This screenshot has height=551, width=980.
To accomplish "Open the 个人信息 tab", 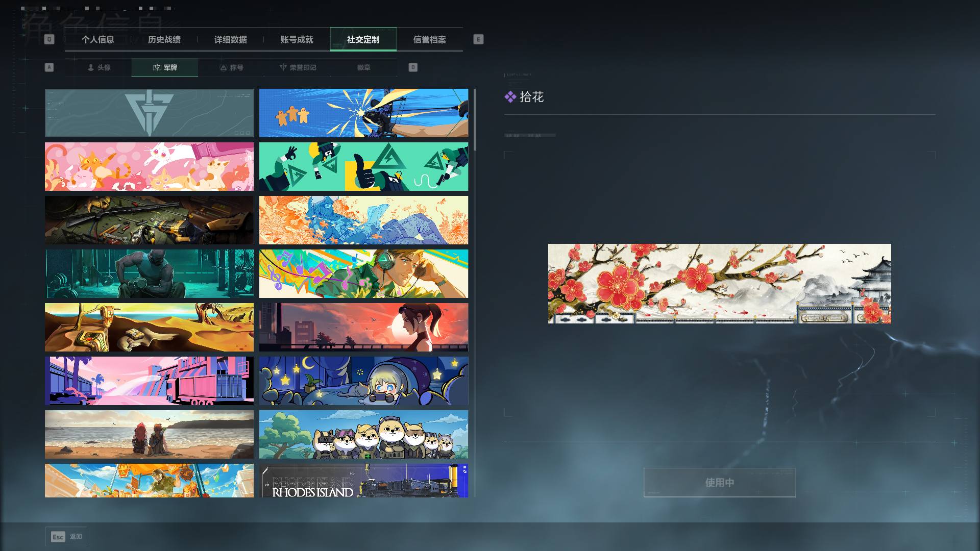I will (98, 39).
